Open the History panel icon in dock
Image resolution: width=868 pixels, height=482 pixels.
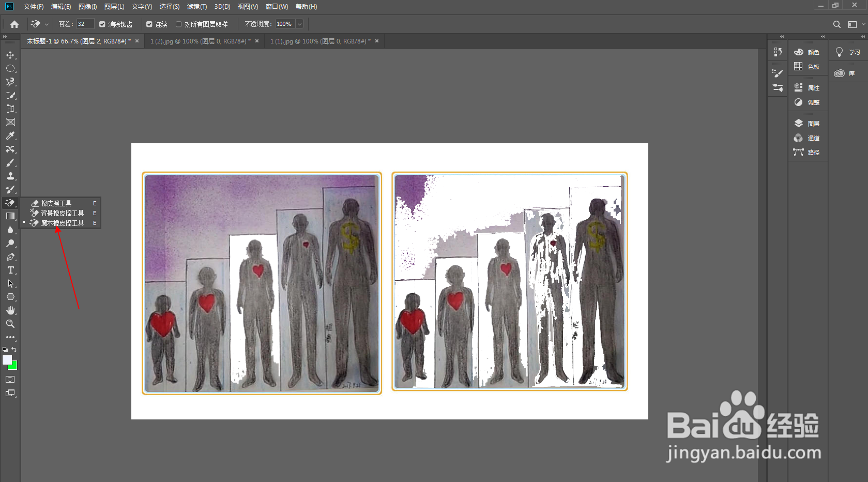pyautogui.click(x=778, y=52)
